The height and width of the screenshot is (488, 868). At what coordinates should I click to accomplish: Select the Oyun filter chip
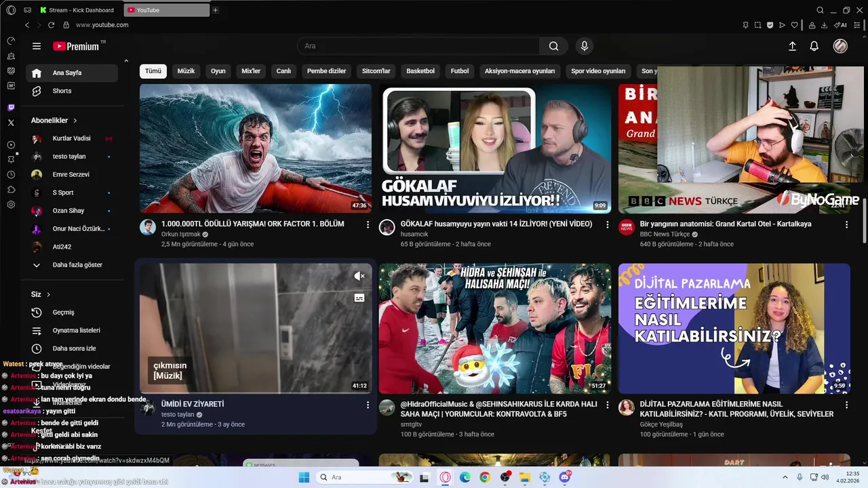coord(218,71)
